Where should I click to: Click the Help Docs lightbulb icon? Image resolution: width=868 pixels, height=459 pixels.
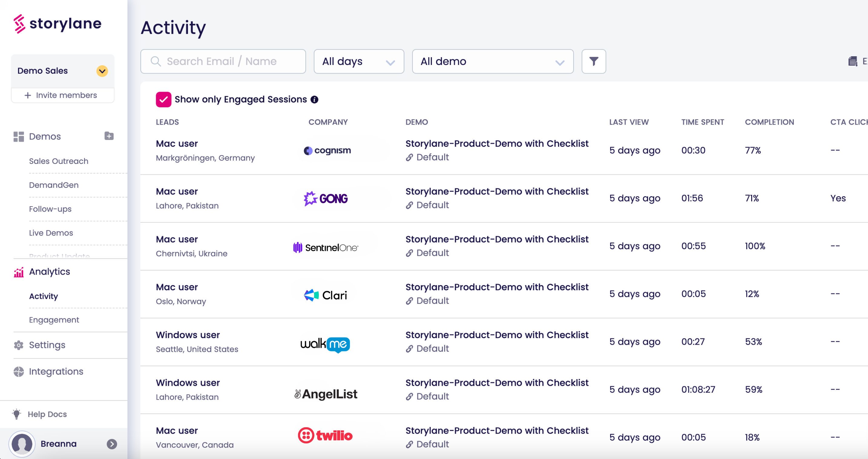point(17,414)
